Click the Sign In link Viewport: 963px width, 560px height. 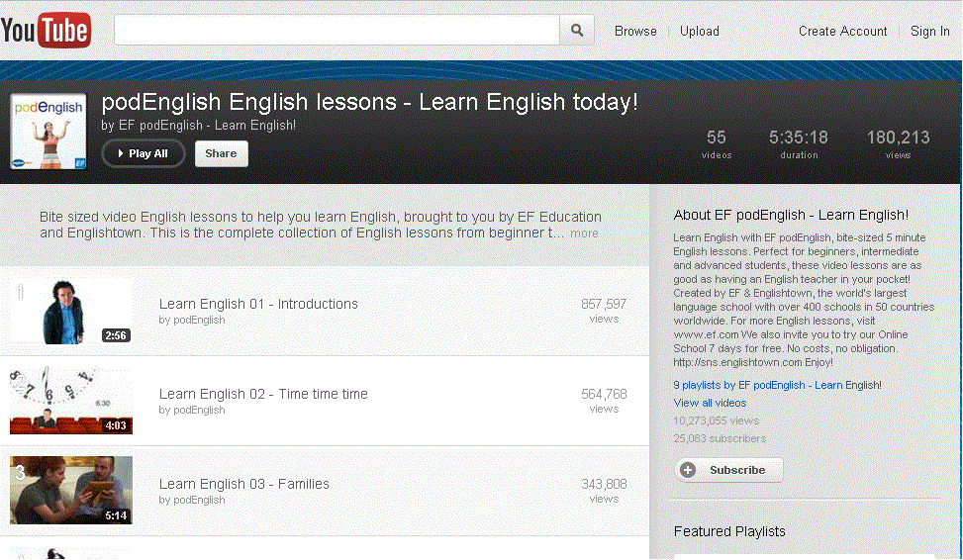[x=929, y=32]
